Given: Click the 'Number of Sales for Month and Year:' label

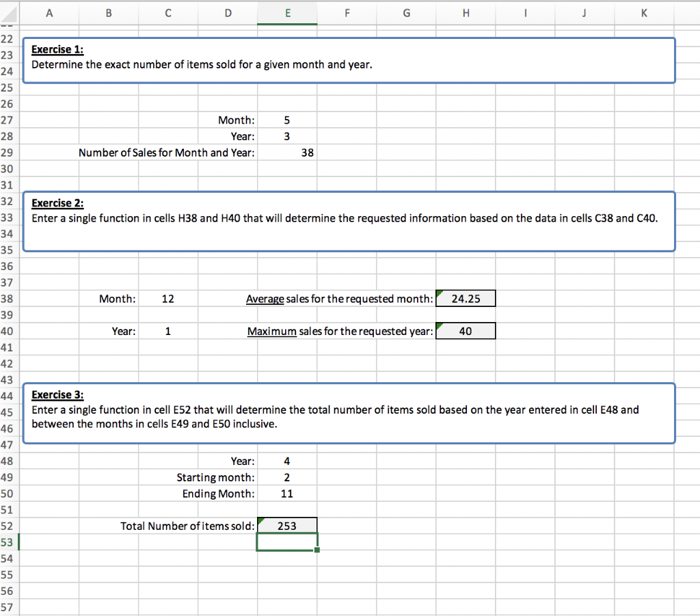Looking at the screenshot, I should coord(167,152).
